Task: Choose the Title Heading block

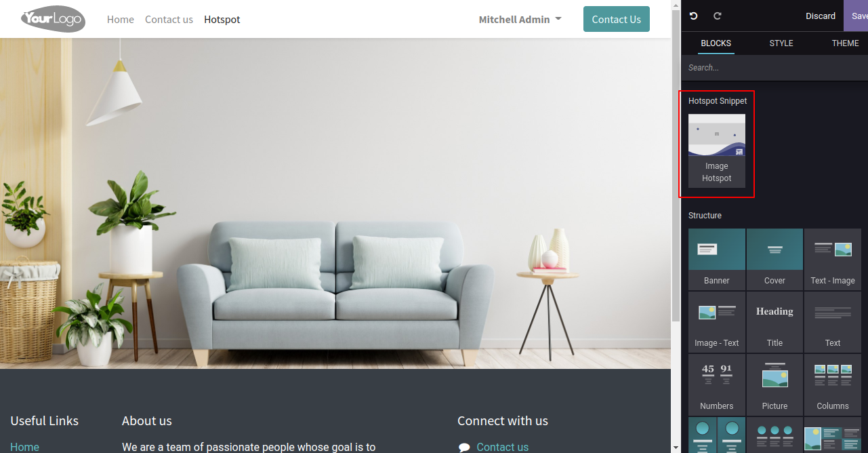Action: (x=774, y=322)
